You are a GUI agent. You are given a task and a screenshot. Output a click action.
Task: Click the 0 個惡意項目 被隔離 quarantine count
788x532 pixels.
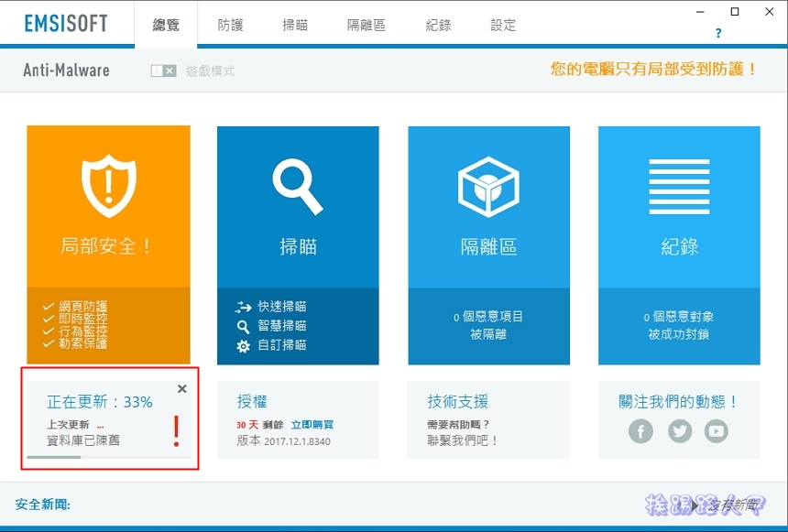coord(488,326)
